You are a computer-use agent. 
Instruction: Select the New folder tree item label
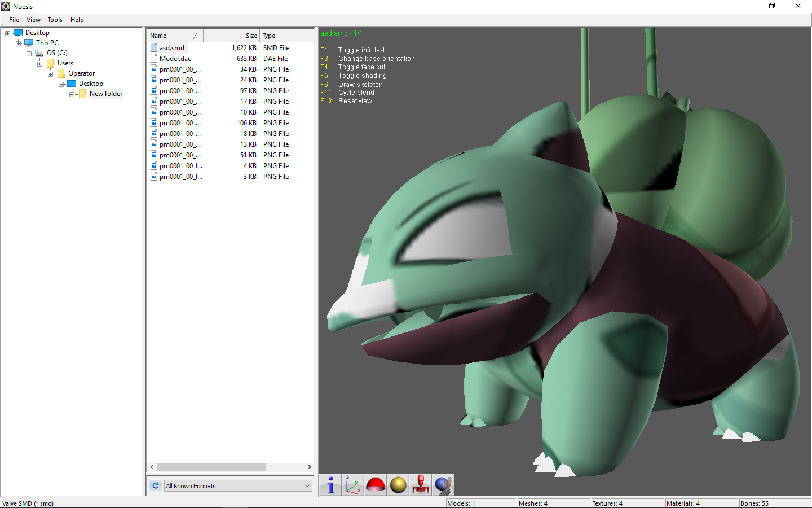click(x=106, y=94)
